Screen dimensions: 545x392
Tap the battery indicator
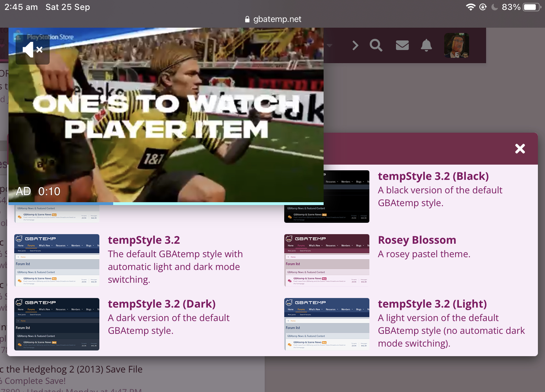tap(532, 7)
